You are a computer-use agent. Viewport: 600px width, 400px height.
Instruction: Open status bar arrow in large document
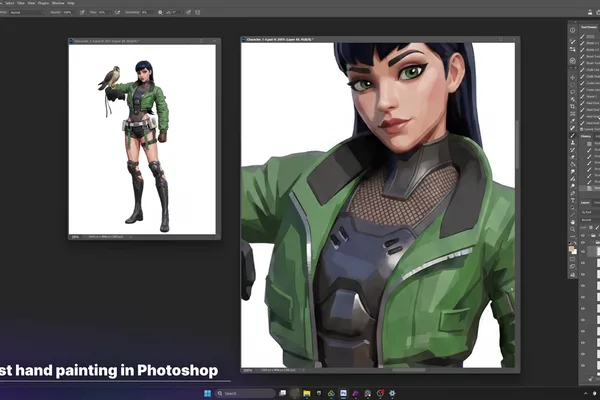click(303, 370)
